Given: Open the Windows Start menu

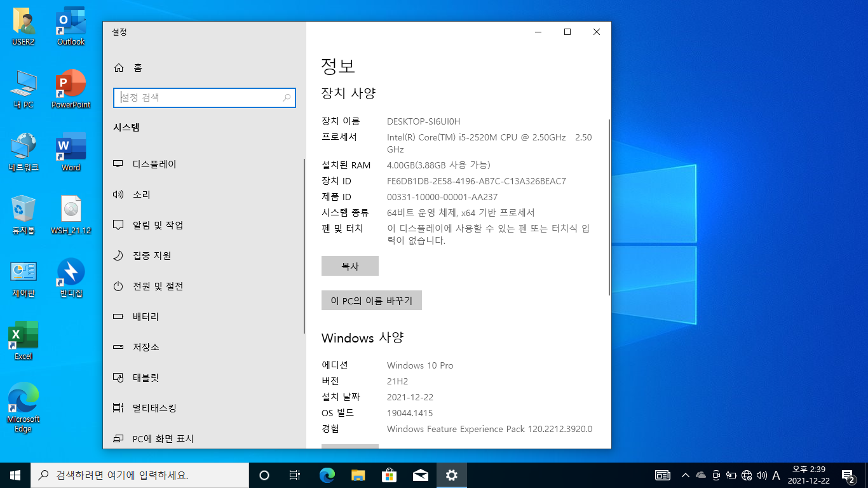Looking at the screenshot, I should pyautogui.click(x=15, y=475).
